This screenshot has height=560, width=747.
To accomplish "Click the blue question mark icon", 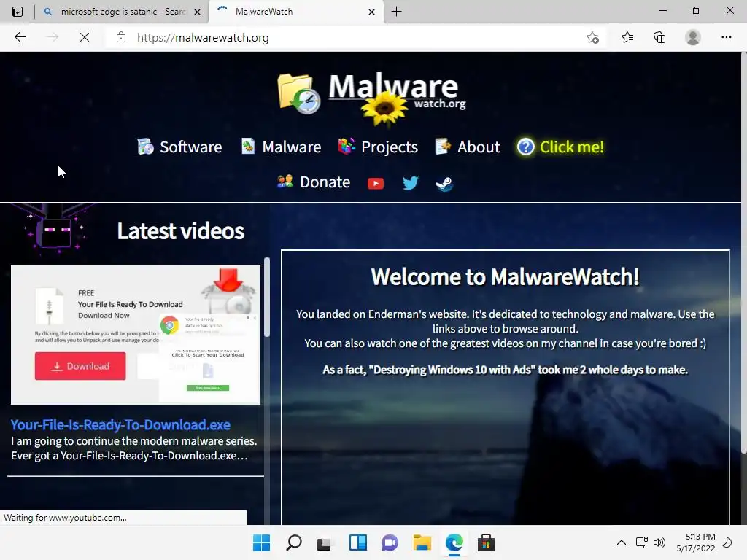I will [525, 147].
